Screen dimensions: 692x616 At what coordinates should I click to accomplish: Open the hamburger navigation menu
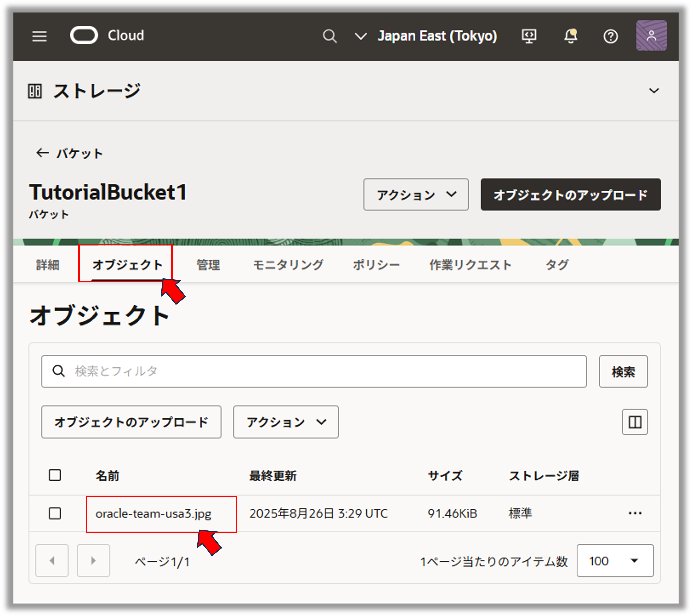pos(39,36)
